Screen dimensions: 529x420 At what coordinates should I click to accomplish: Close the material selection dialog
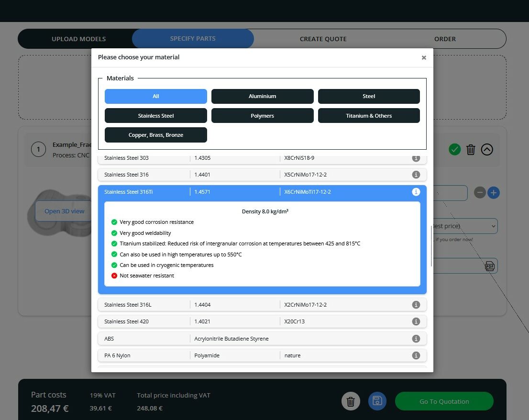423,57
